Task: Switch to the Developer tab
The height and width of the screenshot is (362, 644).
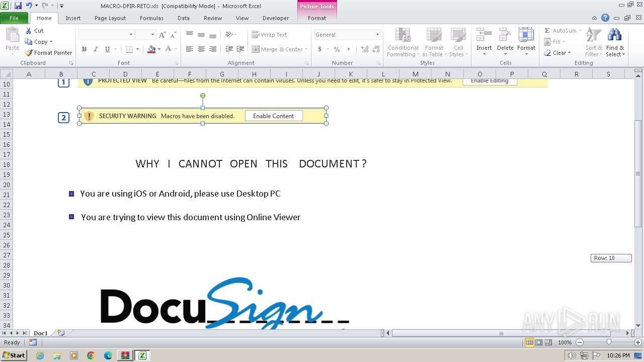Action: [x=276, y=18]
